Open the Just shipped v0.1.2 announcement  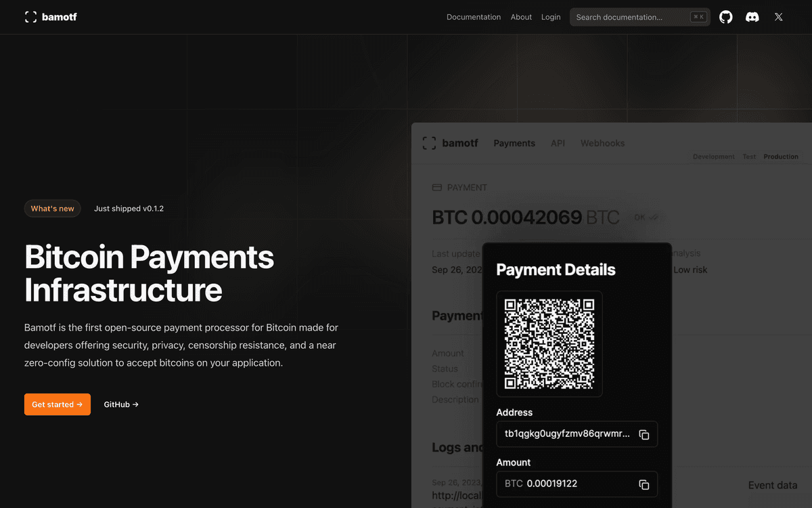pyautogui.click(x=129, y=209)
